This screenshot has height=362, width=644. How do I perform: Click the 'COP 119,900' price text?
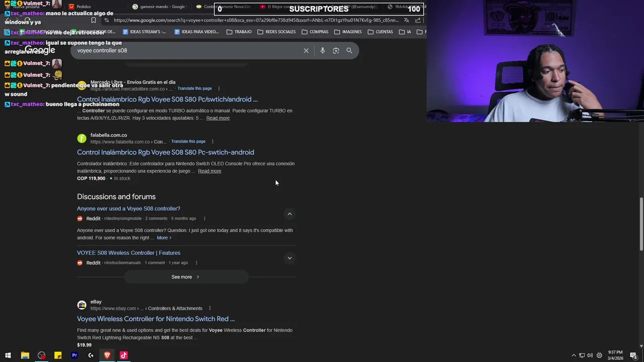click(x=91, y=178)
